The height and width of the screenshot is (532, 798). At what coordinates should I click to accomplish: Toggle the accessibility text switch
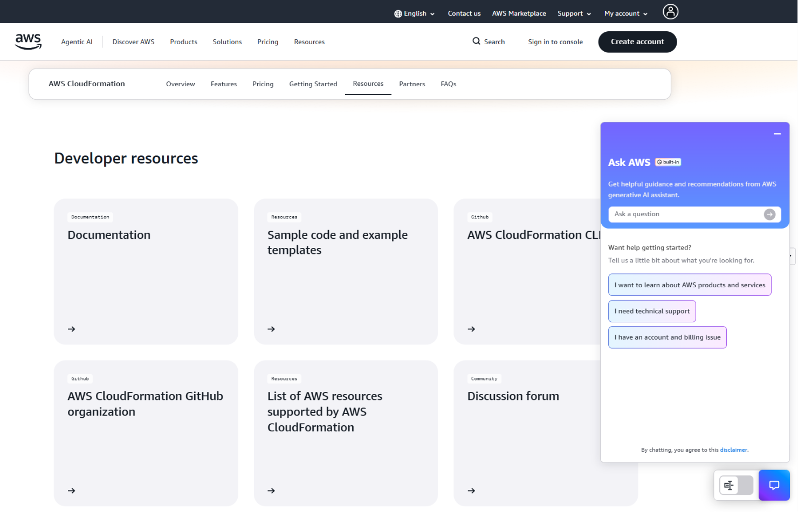[736, 485]
